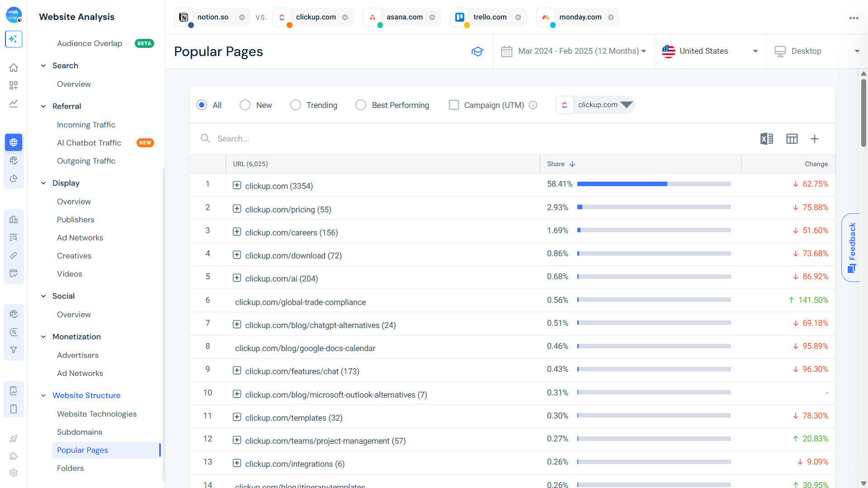
Task: Go to Website Technologies page
Action: [x=97, y=414]
